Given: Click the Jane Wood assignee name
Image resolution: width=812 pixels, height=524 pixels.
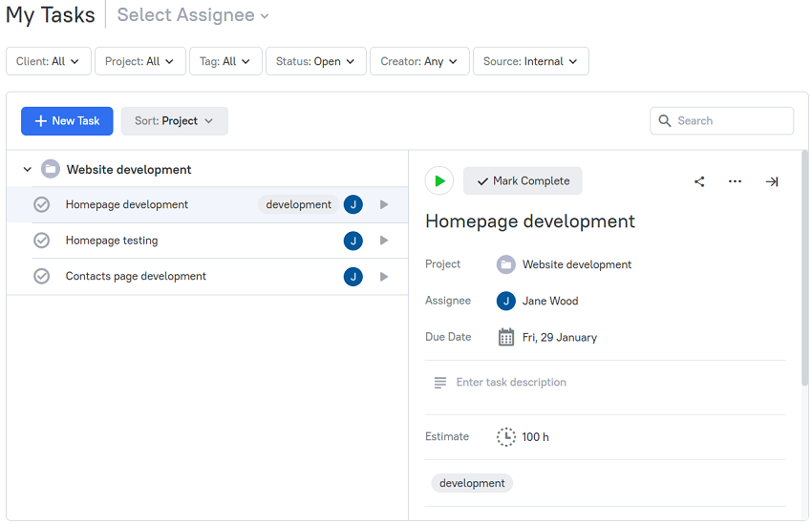Looking at the screenshot, I should pos(550,301).
